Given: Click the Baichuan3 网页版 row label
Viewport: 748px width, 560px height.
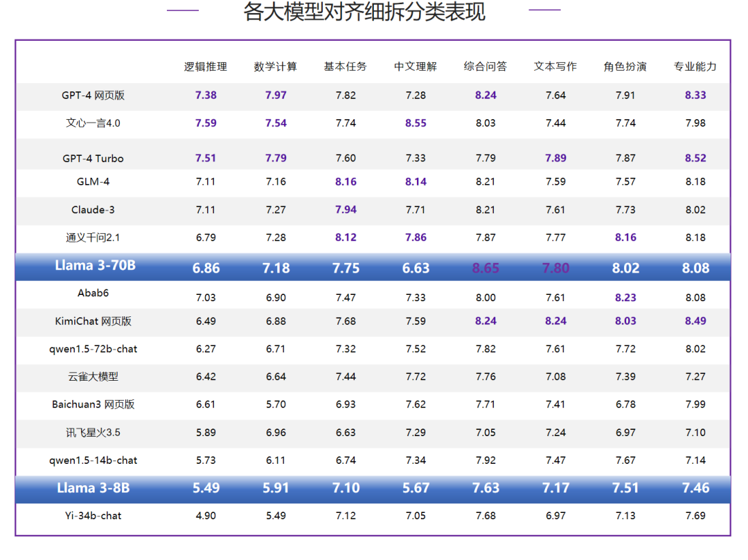Looking at the screenshot, I should tap(93, 405).
